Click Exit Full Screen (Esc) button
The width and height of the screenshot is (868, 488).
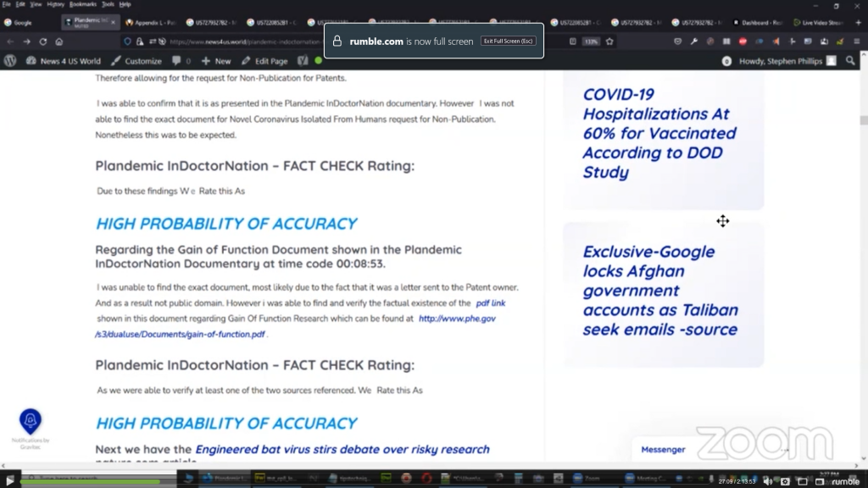click(509, 41)
